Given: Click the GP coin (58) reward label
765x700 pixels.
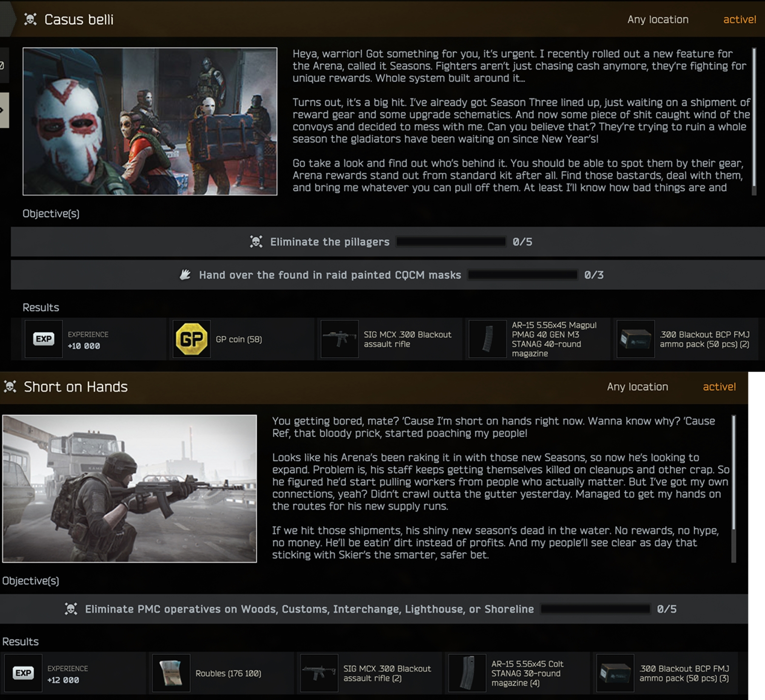Looking at the screenshot, I should tap(239, 339).
